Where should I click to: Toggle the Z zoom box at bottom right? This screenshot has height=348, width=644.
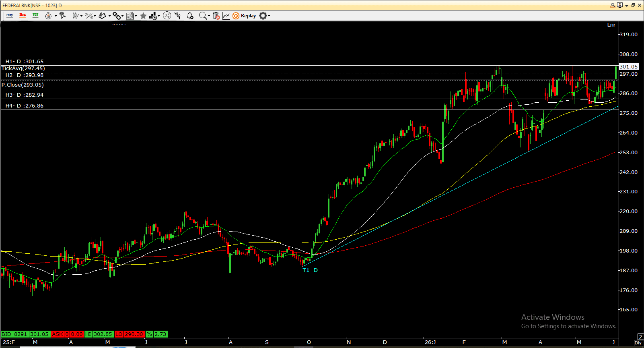click(640, 337)
